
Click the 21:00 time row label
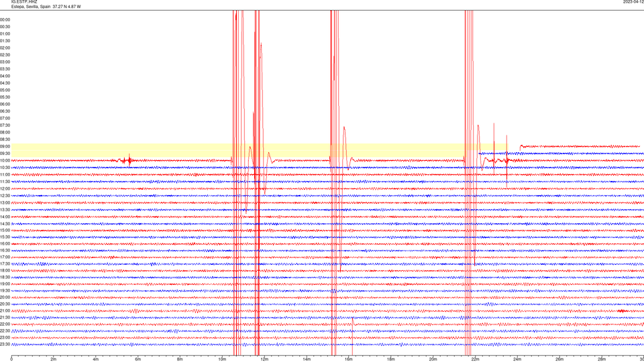tap(5, 310)
